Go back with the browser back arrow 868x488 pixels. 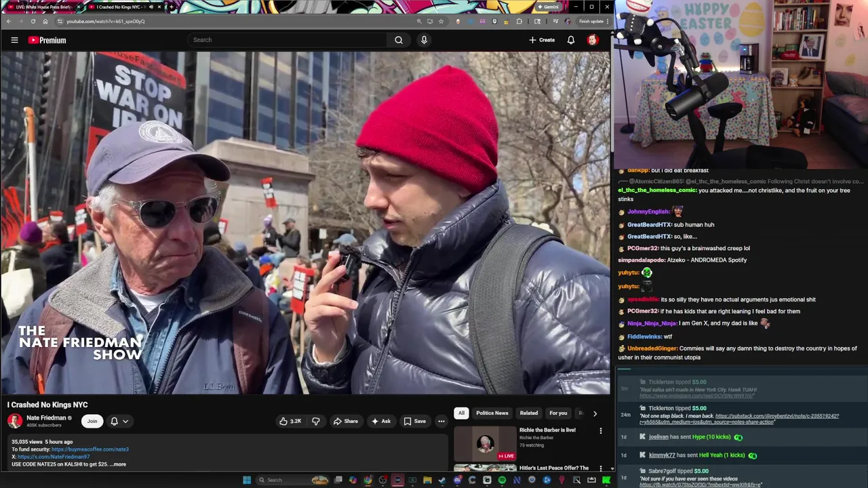click(x=8, y=21)
